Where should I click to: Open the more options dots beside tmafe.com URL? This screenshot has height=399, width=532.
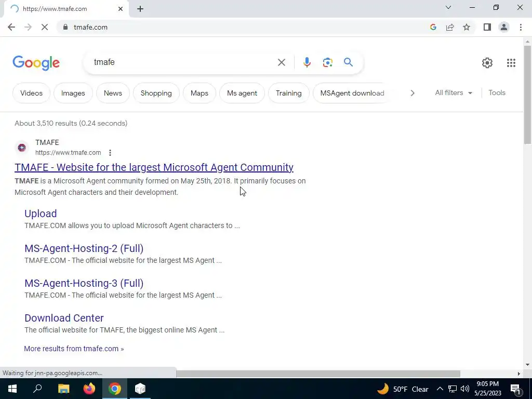click(110, 153)
